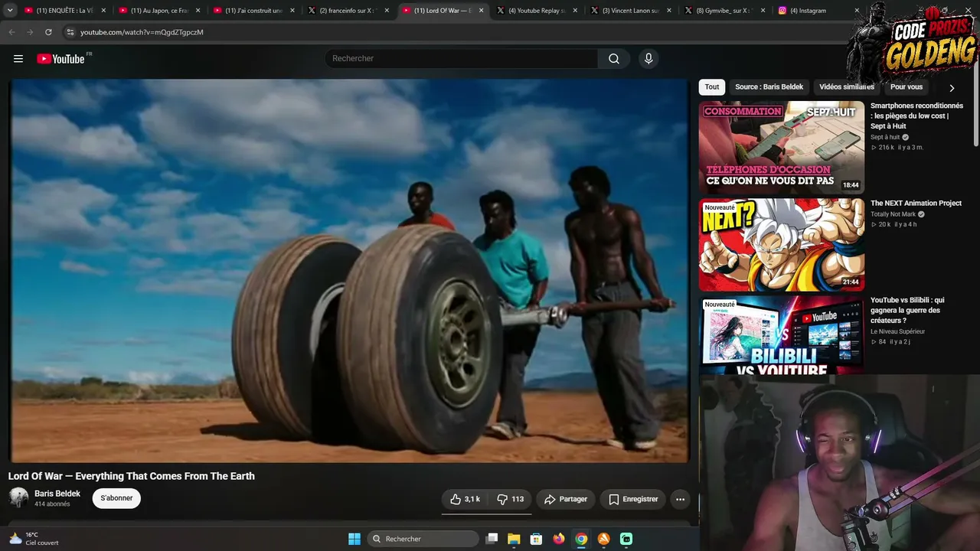Reload the page with refresh button
The image size is (980, 551).
point(48,32)
